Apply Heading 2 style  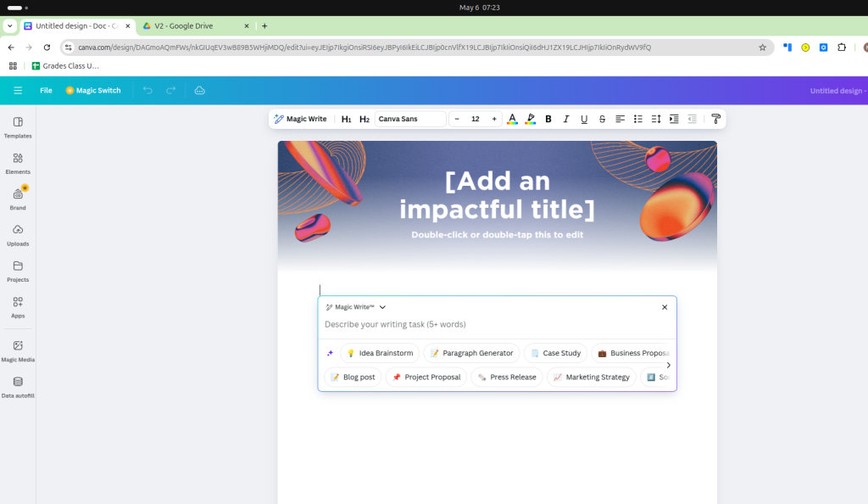(364, 119)
